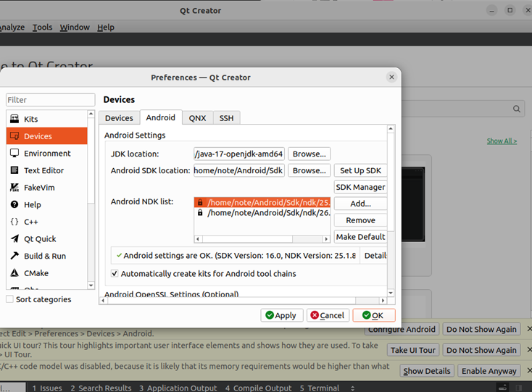
Task: Open the Help menu in the menu bar
Action: (x=106, y=27)
